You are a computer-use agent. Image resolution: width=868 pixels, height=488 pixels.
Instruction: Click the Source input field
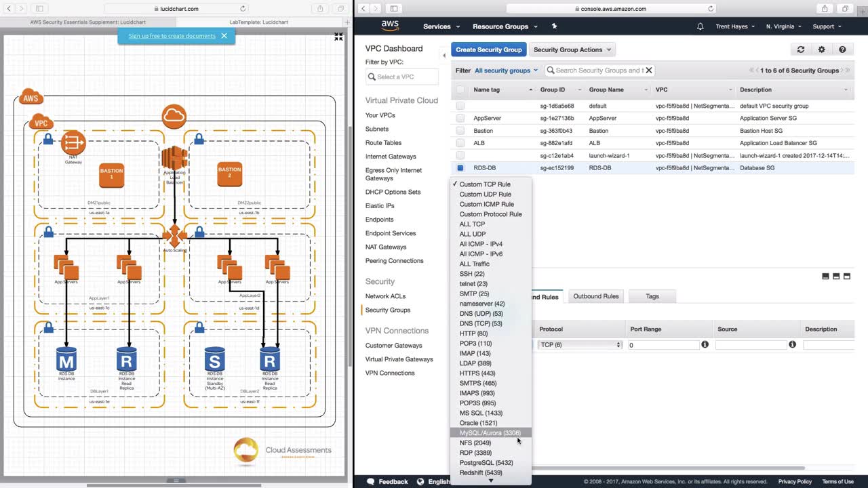click(x=751, y=345)
